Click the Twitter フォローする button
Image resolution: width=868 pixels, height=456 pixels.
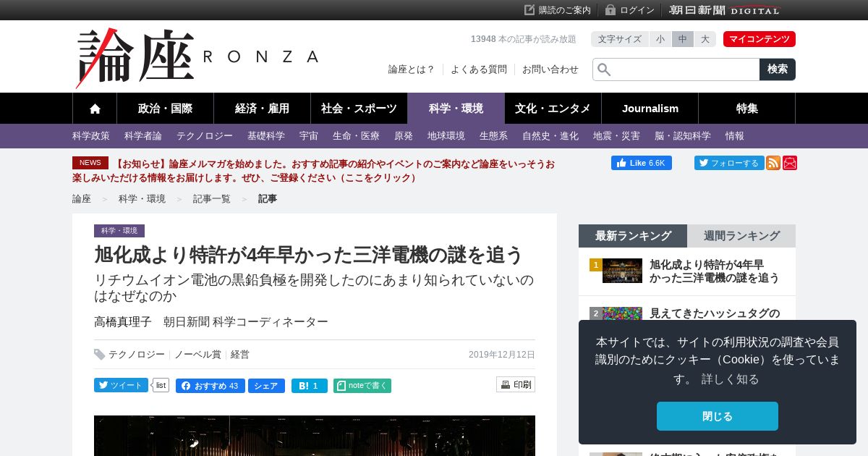click(729, 163)
